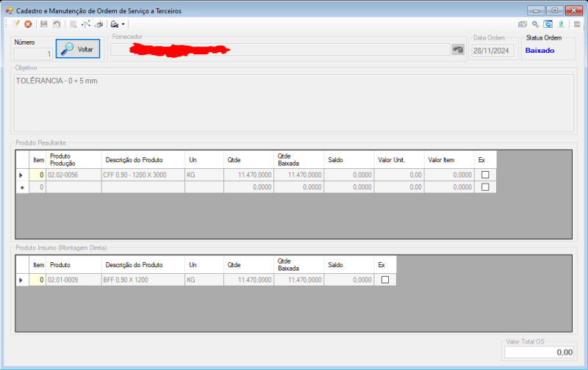
Task: Click the cash register style toolbar icon
Action: pos(98,24)
